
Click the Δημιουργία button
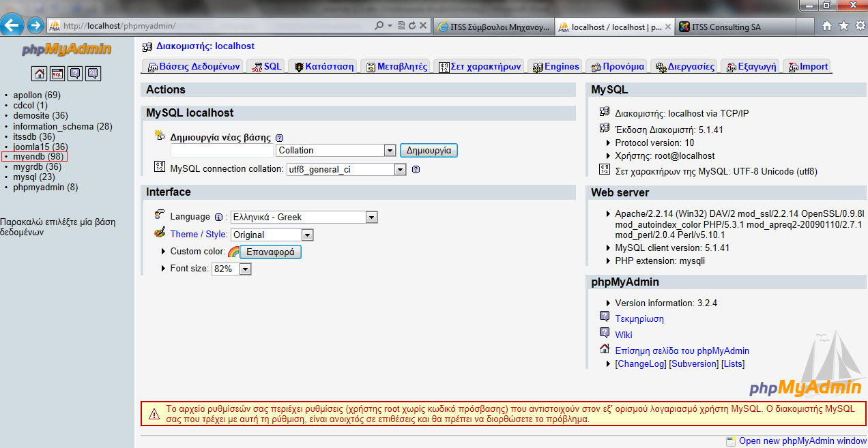pos(429,151)
